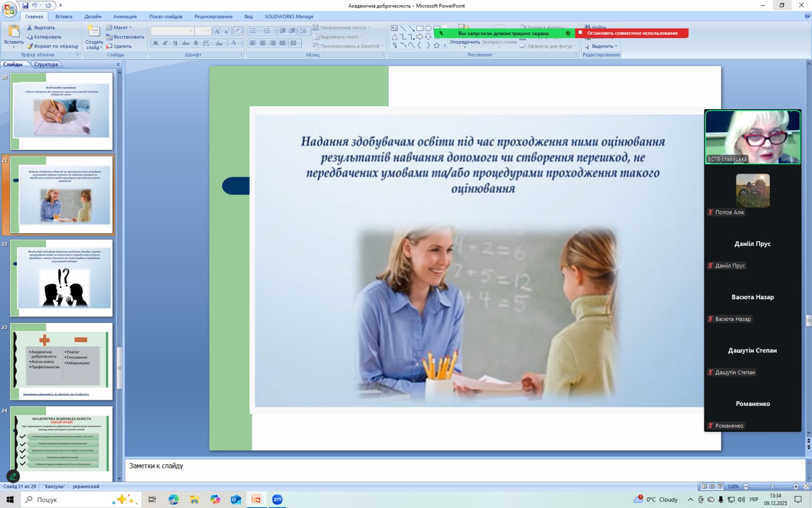Image resolution: width=812 pixels, height=508 pixels.
Task: Toggle Bold (Ж) formatting
Action: [155, 43]
